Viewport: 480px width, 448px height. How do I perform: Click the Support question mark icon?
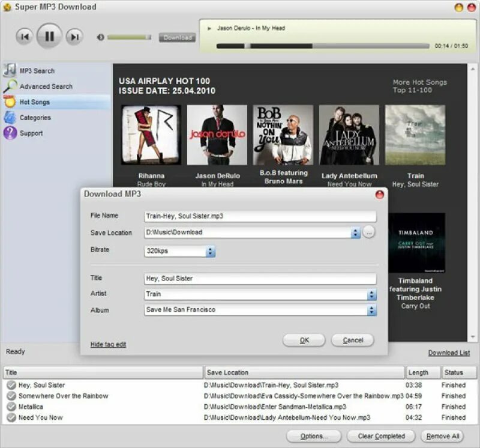tap(10, 133)
